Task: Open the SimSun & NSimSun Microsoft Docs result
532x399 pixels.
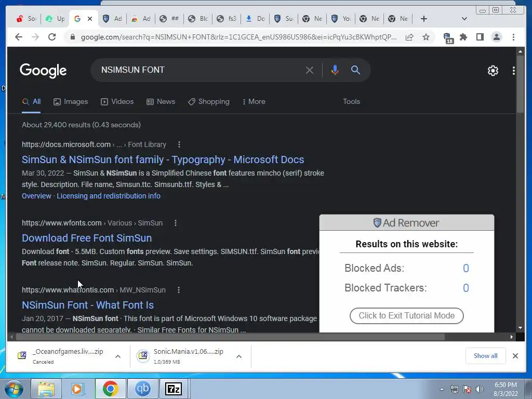Action: click(x=163, y=159)
